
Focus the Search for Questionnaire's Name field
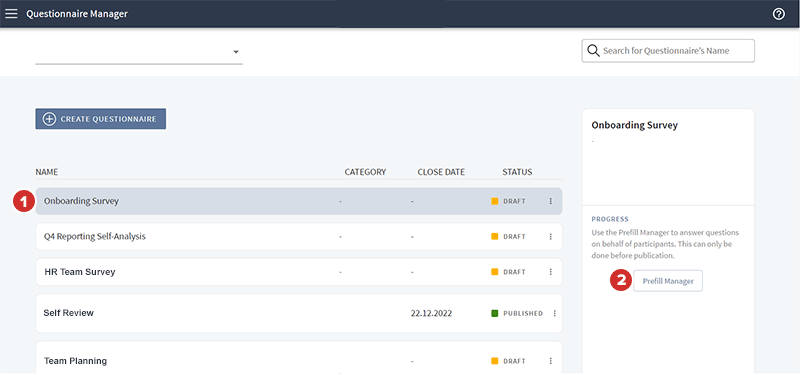tap(668, 51)
